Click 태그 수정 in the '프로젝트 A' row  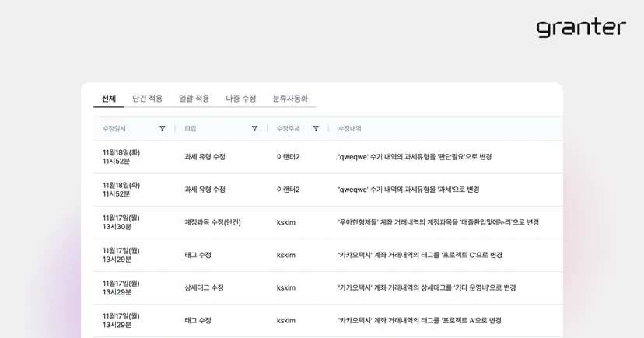[198, 321]
